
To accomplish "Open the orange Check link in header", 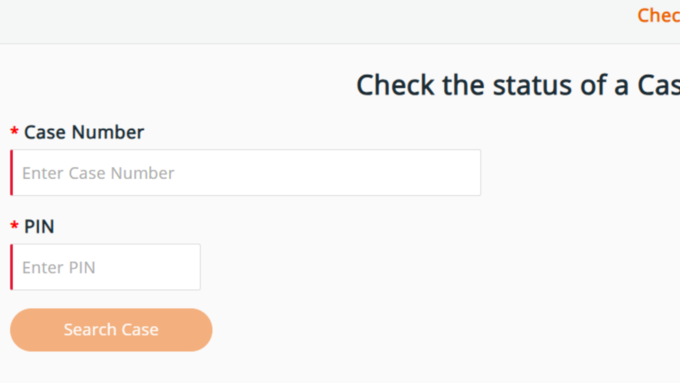I will (658, 16).
